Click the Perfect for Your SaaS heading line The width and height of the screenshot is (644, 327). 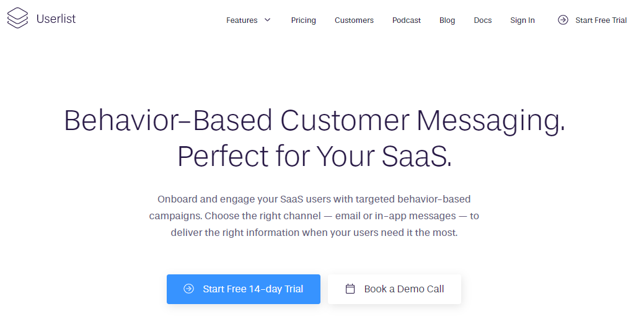tap(315, 157)
